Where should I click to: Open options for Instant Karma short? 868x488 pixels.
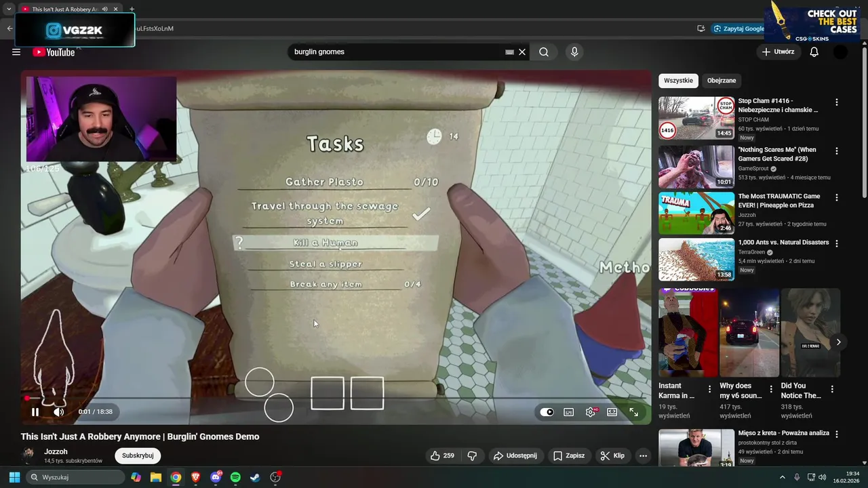coord(710,389)
